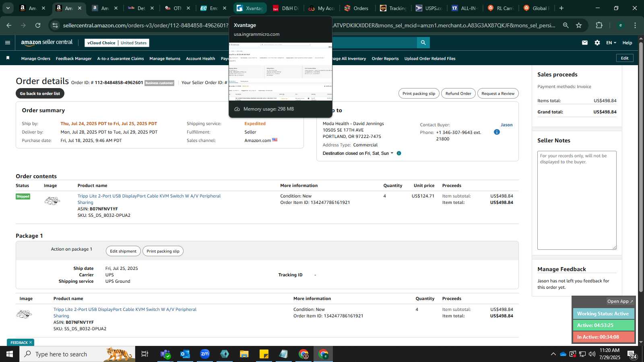Open Windows Start menu
Viewport: 644px width, 362px height.
(9, 354)
